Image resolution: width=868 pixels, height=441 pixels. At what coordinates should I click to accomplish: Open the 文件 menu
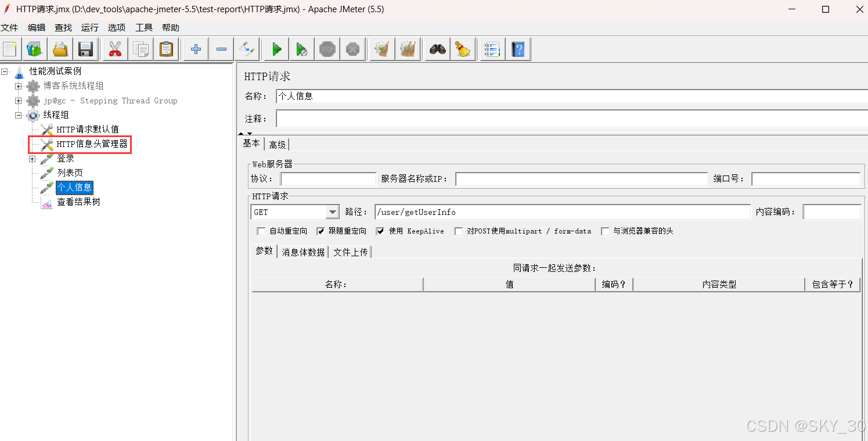pos(9,27)
